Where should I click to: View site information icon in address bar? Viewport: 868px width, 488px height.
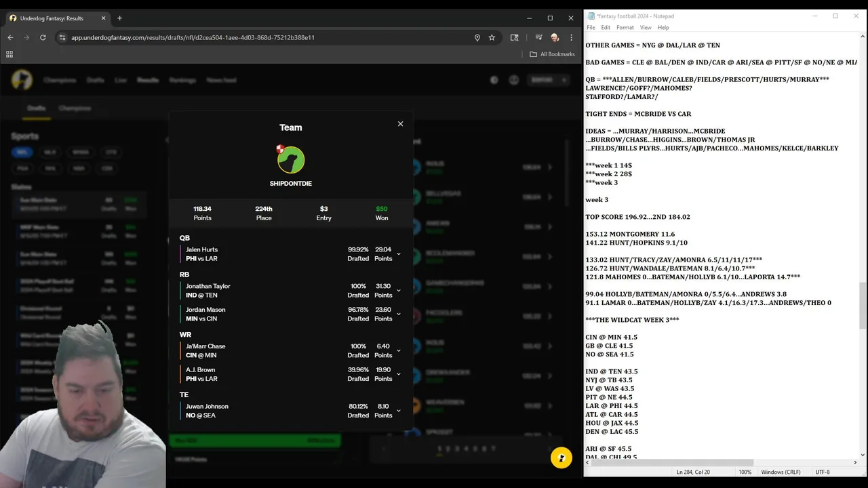[x=62, y=38]
